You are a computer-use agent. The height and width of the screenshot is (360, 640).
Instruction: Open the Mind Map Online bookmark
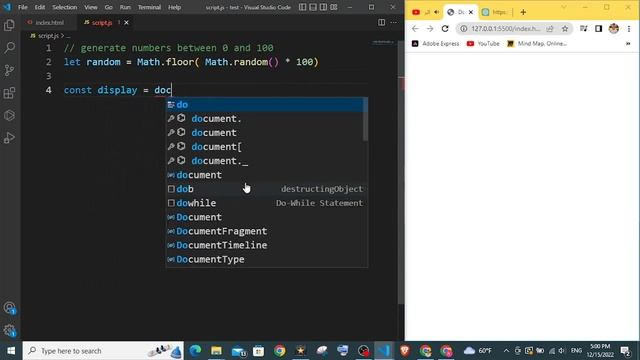tap(537, 44)
